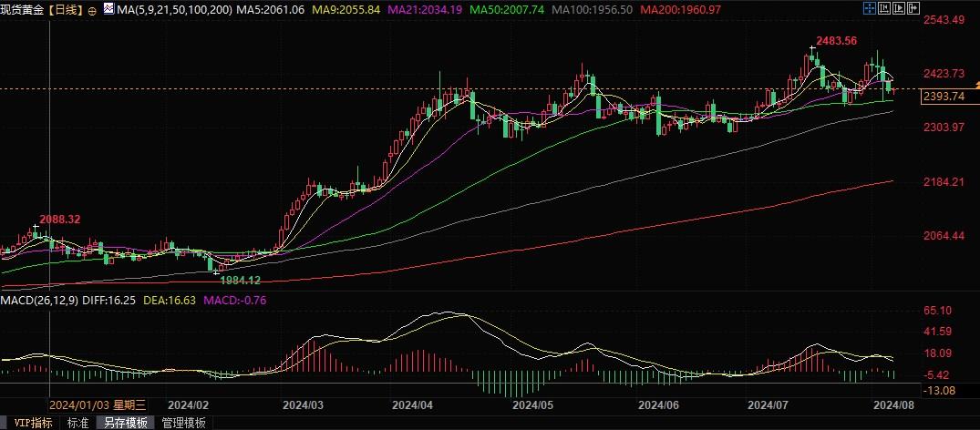Viewport: 980px width, 430px height.
Task: Click the 2423.73 price axis label
Action: point(944,74)
